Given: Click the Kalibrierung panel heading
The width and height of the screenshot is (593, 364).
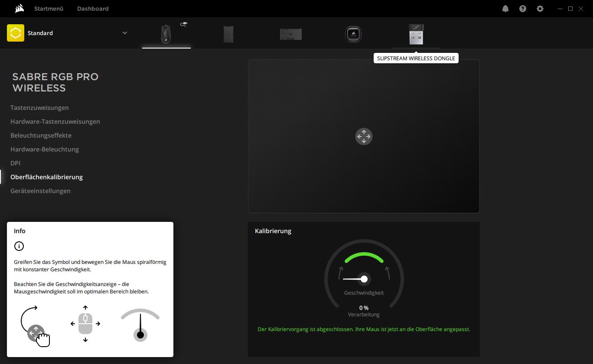Looking at the screenshot, I should tap(273, 231).
